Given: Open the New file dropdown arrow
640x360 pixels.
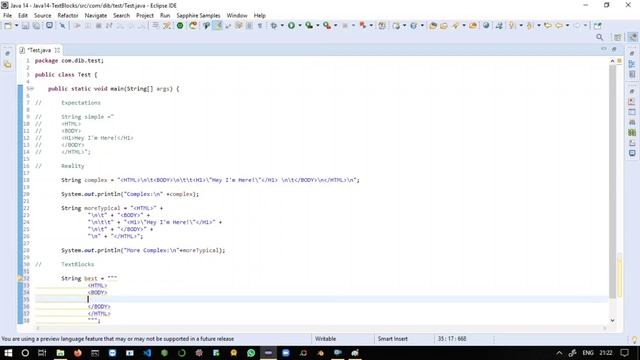Looking at the screenshot, I should [x=16, y=26].
